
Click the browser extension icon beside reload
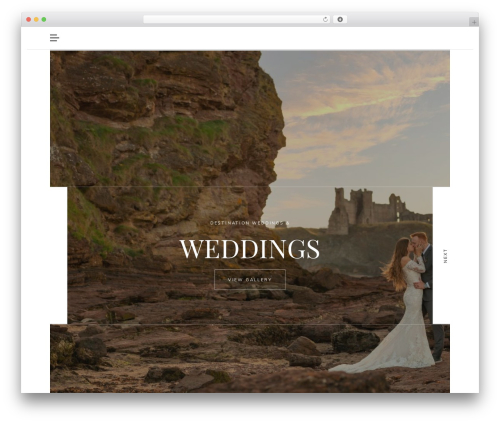(x=340, y=19)
